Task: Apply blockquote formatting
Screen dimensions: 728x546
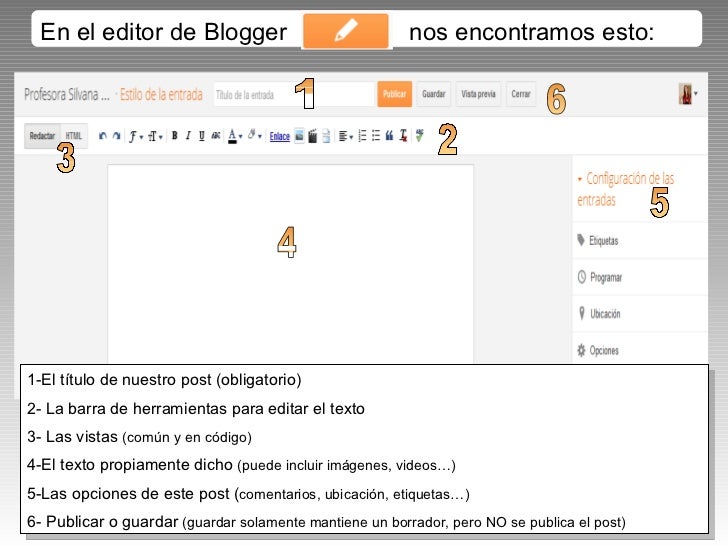Action: (x=389, y=136)
